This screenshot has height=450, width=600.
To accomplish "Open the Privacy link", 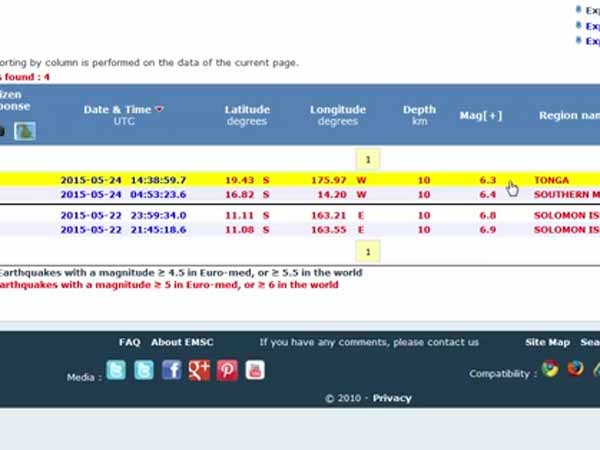I will tap(392, 398).
